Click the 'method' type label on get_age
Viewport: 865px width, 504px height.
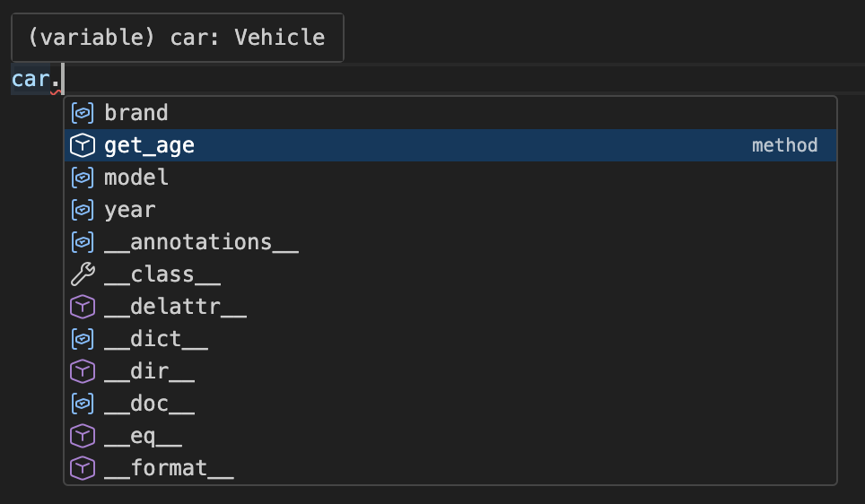pos(784,145)
